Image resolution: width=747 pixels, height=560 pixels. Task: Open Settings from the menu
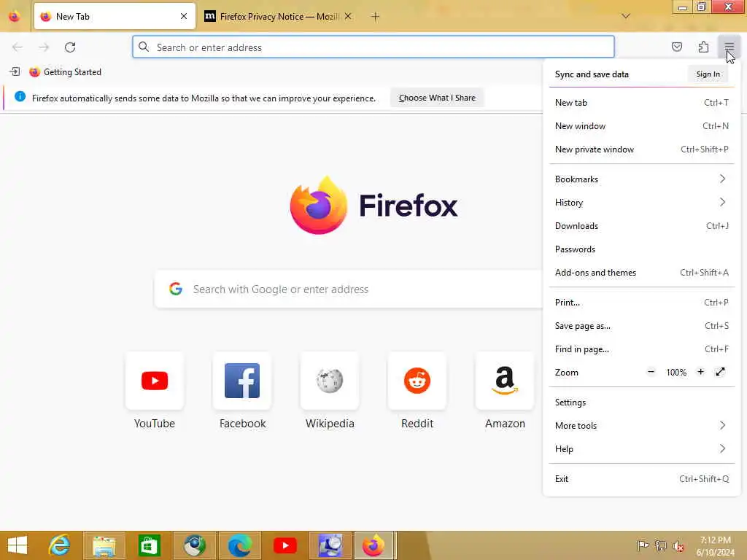[642, 402]
